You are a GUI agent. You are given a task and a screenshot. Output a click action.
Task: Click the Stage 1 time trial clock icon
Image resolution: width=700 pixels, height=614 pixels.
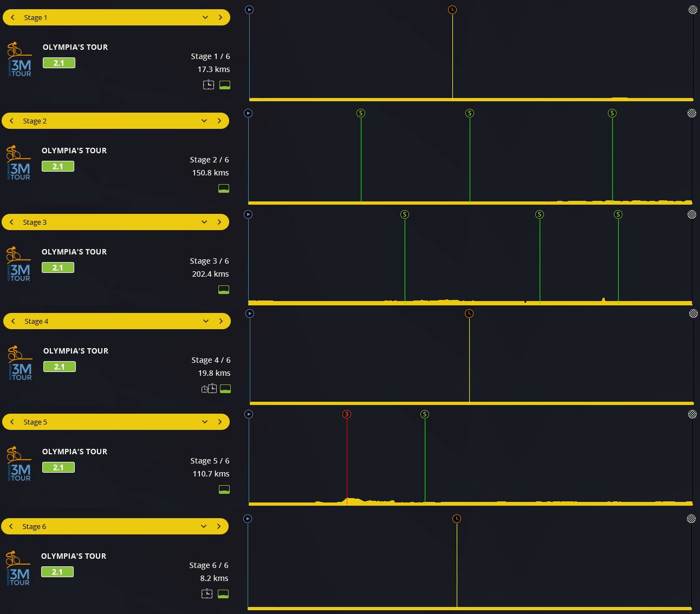[x=209, y=84]
